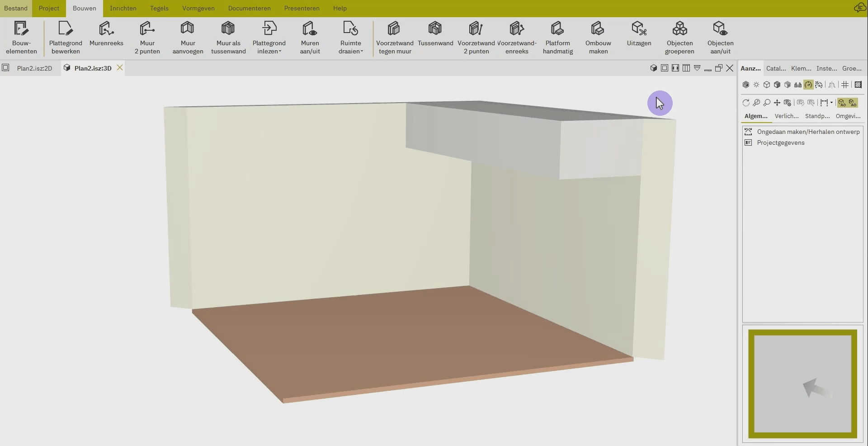Click the rotate view icon in Aanzicht panel
The height and width of the screenshot is (446, 868).
745,103
